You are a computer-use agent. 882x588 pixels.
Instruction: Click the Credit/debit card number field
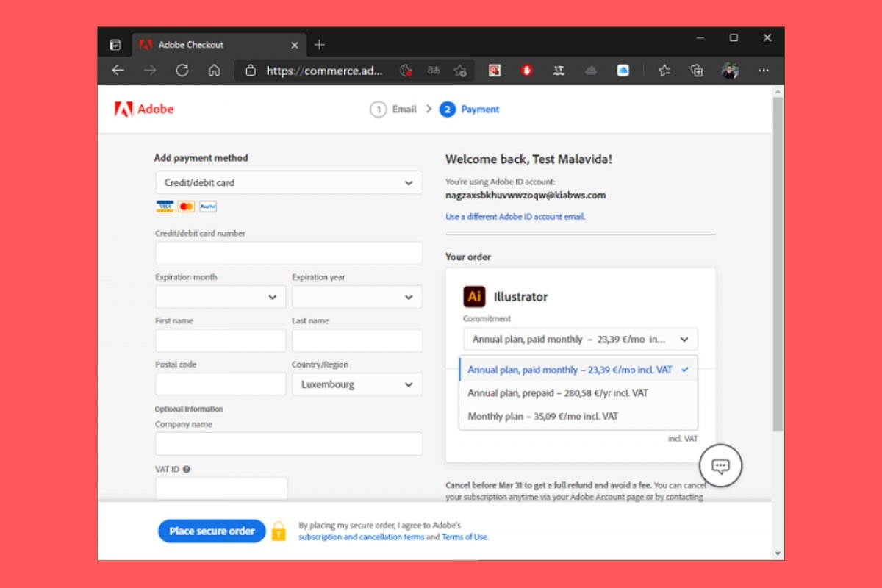[289, 253]
